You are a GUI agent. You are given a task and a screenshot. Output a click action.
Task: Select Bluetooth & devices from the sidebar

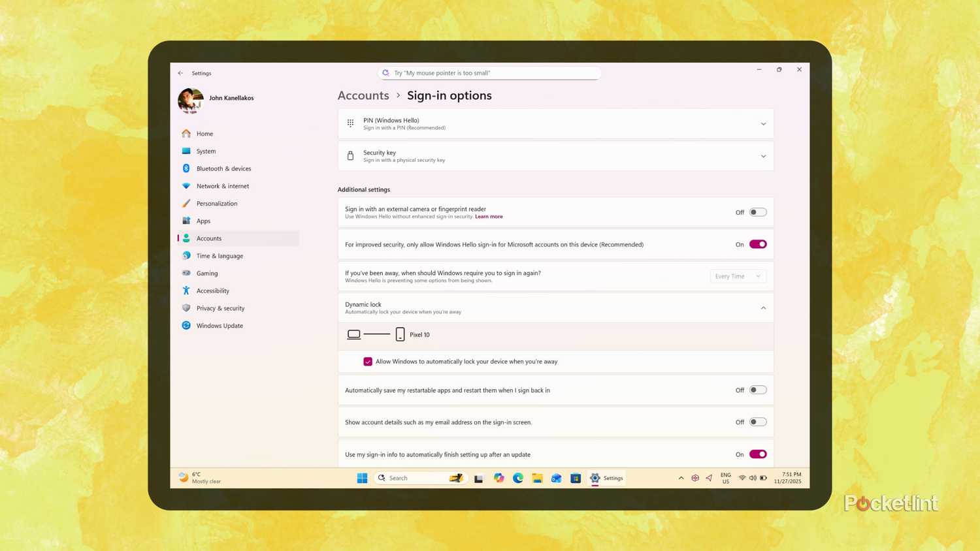pos(223,168)
